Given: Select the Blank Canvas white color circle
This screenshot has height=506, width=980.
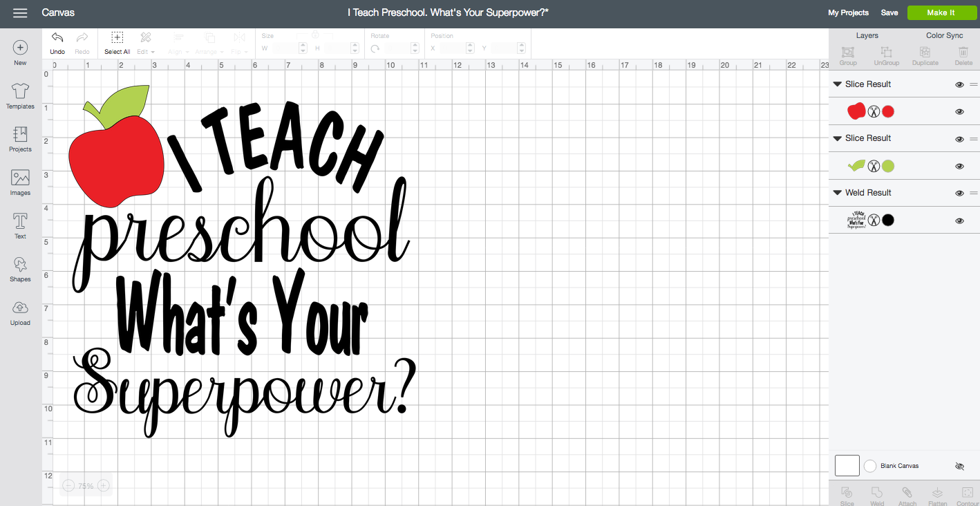Looking at the screenshot, I should pos(870,466).
